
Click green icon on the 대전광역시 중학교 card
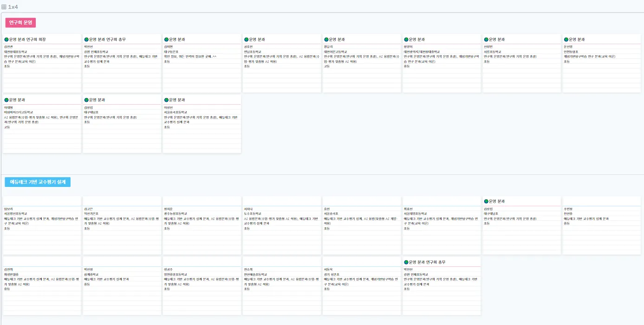pyautogui.click(x=406, y=40)
